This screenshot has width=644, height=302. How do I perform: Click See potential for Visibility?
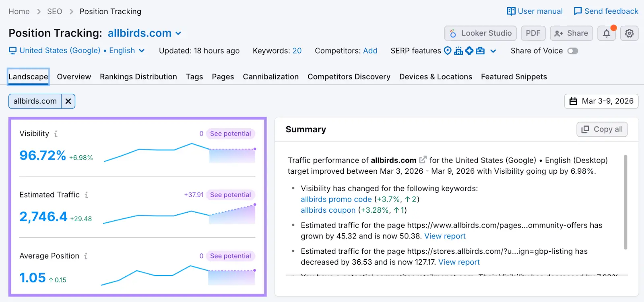[x=231, y=134]
